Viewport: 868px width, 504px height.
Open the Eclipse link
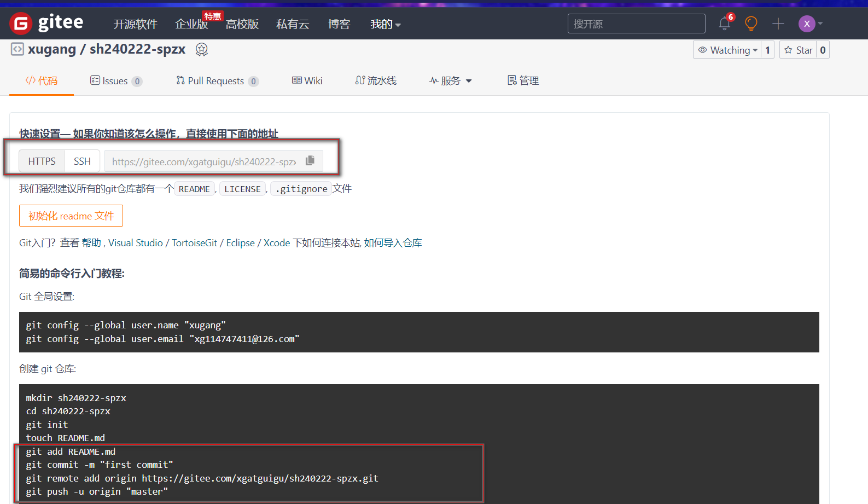coord(241,243)
